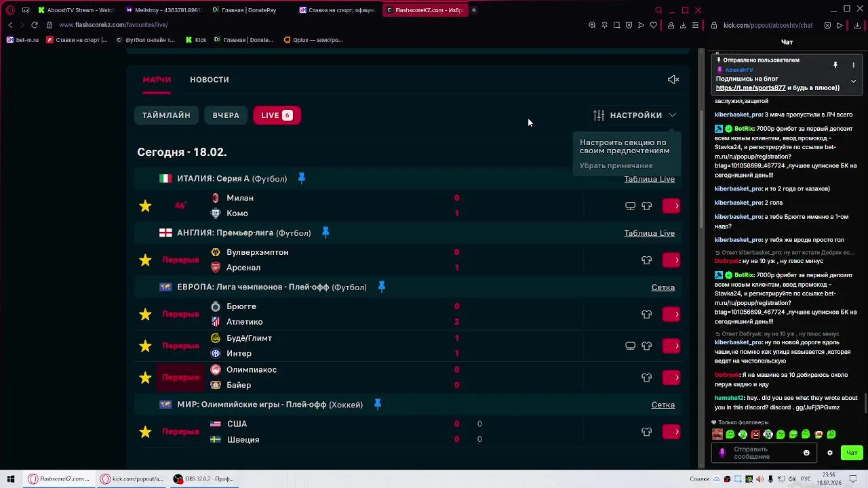Open Сетка for Лига чемпионов
The image size is (868, 488).
(663, 287)
